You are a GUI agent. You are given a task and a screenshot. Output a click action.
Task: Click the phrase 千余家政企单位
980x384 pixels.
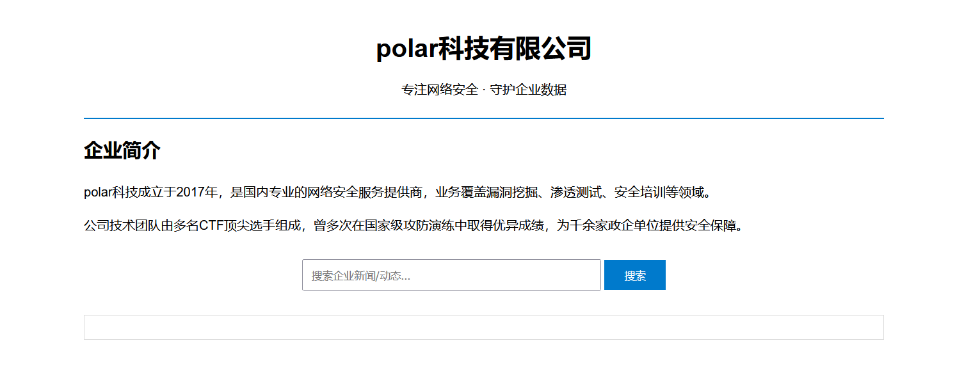[615, 225]
